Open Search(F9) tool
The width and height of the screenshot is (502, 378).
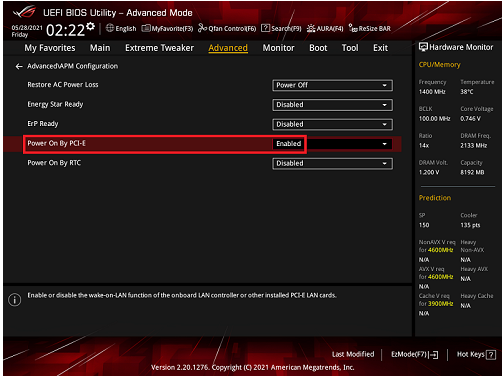point(281,29)
